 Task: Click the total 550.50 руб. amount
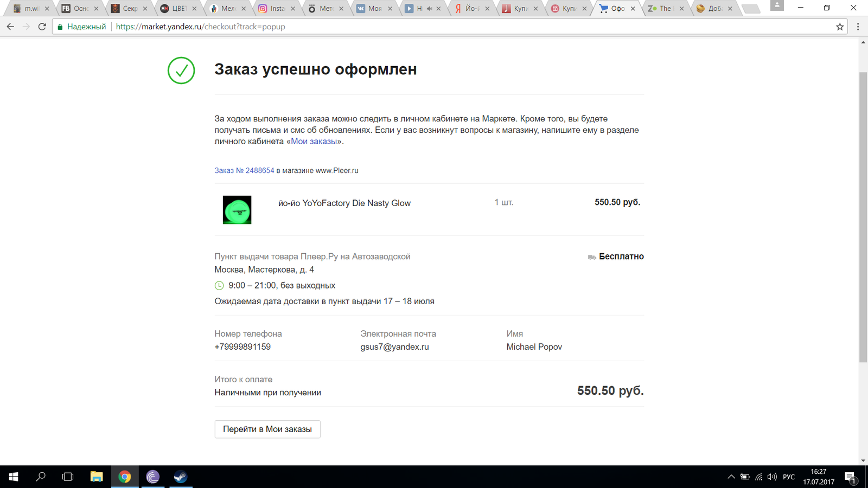click(x=610, y=390)
